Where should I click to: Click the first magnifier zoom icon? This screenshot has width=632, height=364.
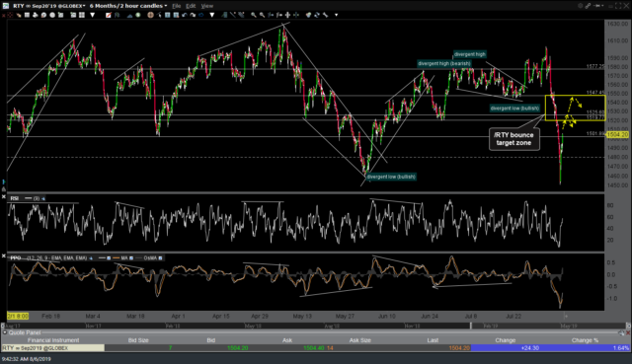(254, 15)
